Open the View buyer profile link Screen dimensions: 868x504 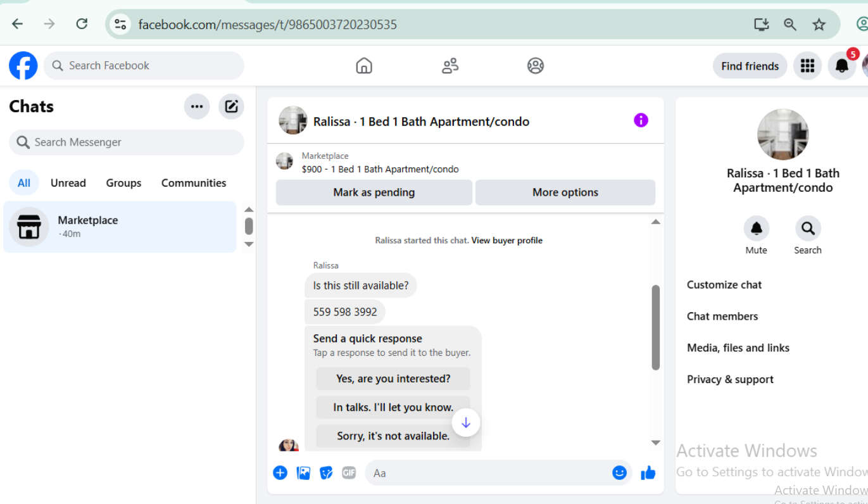507,241
